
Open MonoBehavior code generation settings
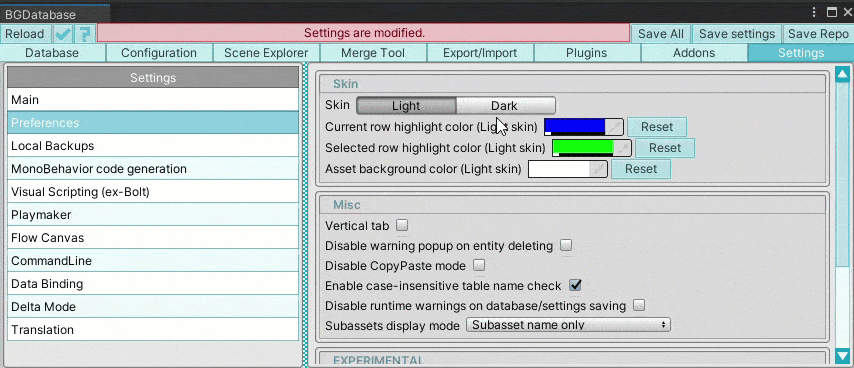click(x=153, y=169)
